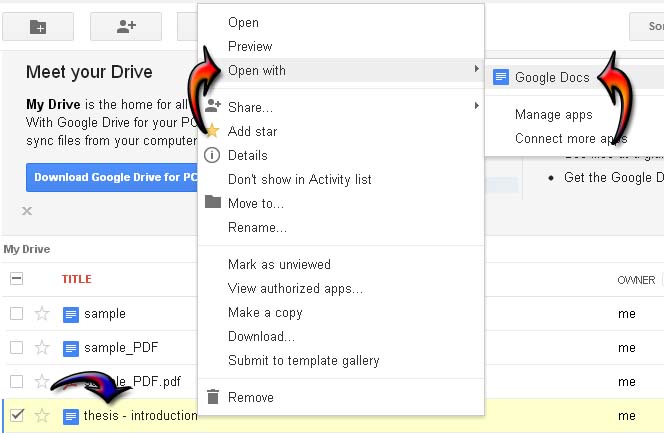The height and width of the screenshot is (437, 664).
Task: Click owner me in sample row
Action: [627, 314]
